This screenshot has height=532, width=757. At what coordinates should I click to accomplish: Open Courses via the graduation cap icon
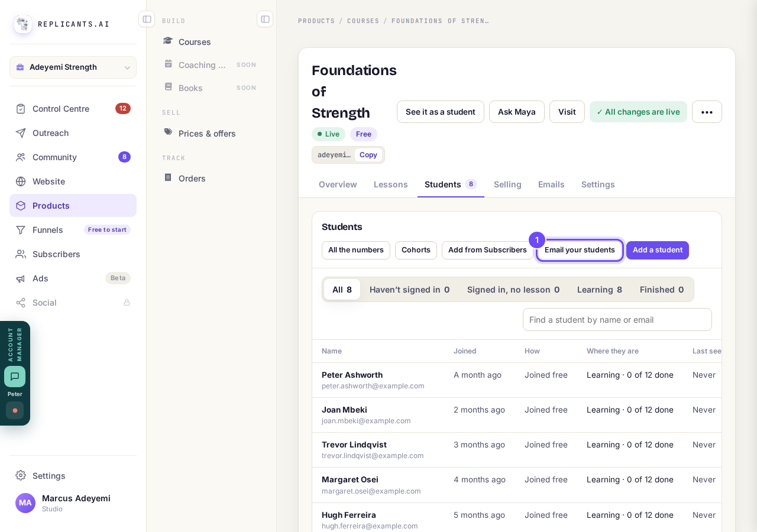pyautogui.click(x=168, y=41)
